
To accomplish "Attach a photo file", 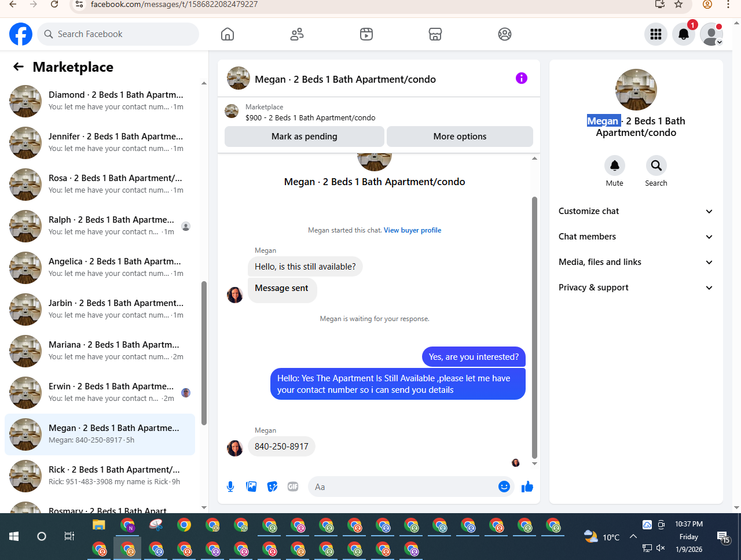I will 251,487.
